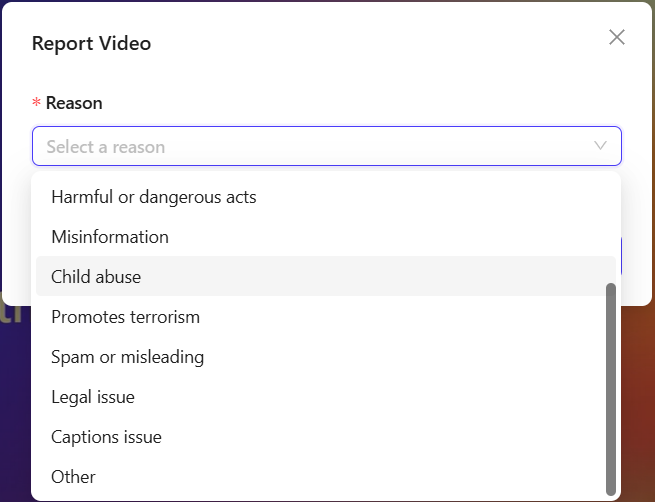Image resolution: width=655 pixels, height=502 pixels.
Task: Click the 'Reason' field label
Action: click(x=74, y=103)
